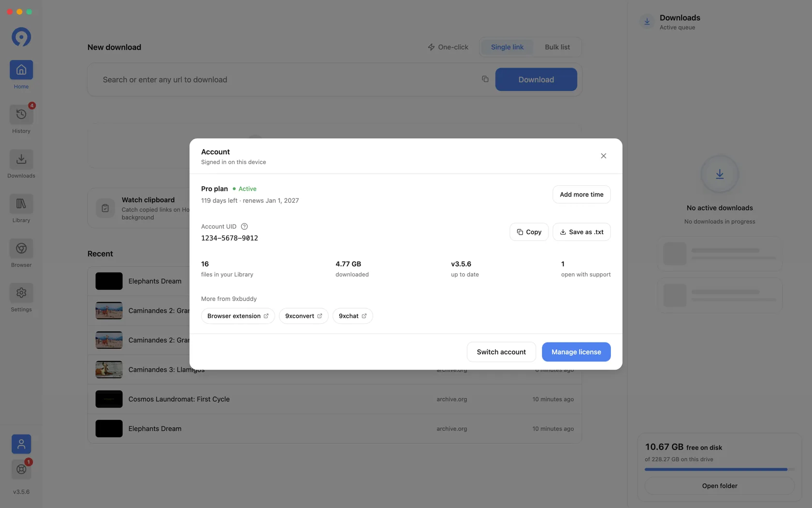
Task: Select the Single link tab
Action: pyautogui.click(x=507, y=47)
